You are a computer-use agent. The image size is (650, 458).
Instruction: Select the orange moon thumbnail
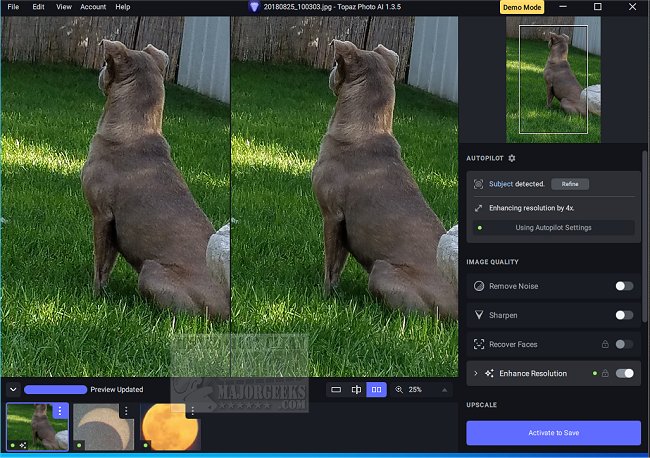pyautogui.click(x=168, y=428)
